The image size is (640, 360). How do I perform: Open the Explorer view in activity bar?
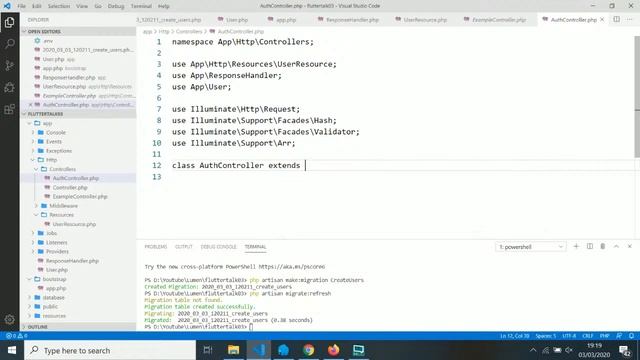click(x=9, y=22)
